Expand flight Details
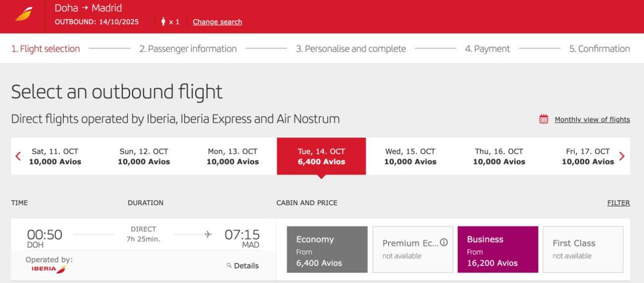 (x=246, y=265)
